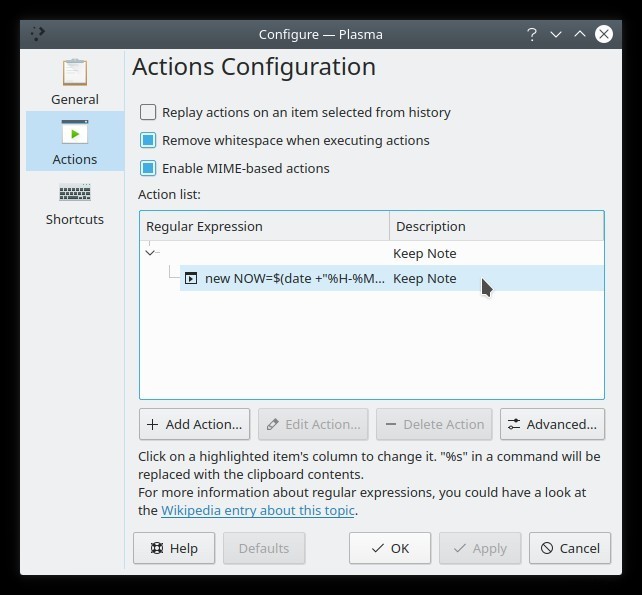The image size is (642, 595).
Task: Minimize the Configure window with the down chevron
Action: [x=556, y=34]
